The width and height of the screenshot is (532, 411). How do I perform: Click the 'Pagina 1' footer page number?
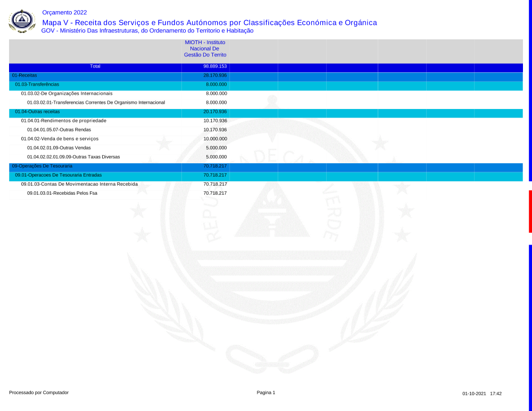point(265,393)
